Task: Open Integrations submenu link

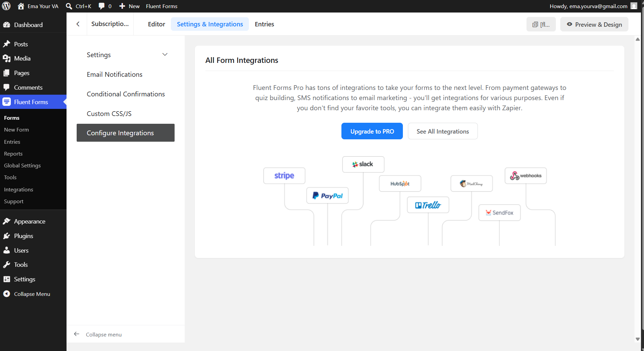Action: pos(19,189)
